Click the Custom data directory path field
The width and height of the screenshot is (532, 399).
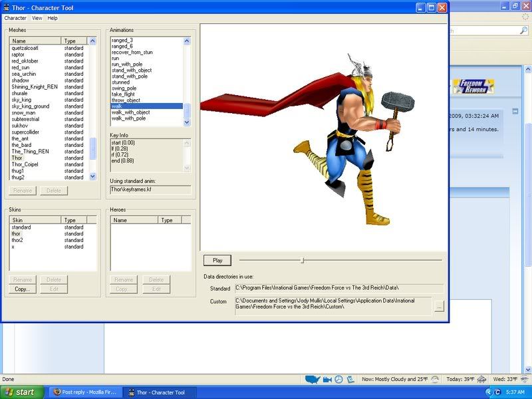333,306
